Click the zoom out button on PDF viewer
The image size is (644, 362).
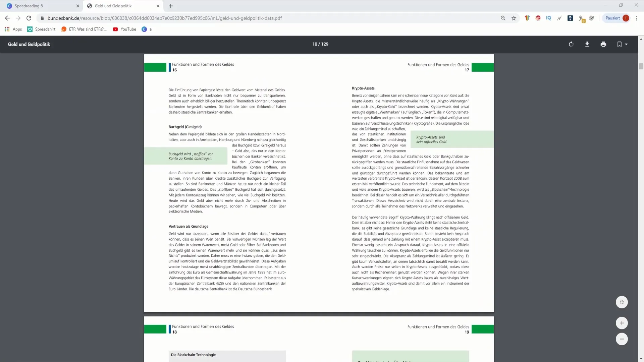(622, 339)
